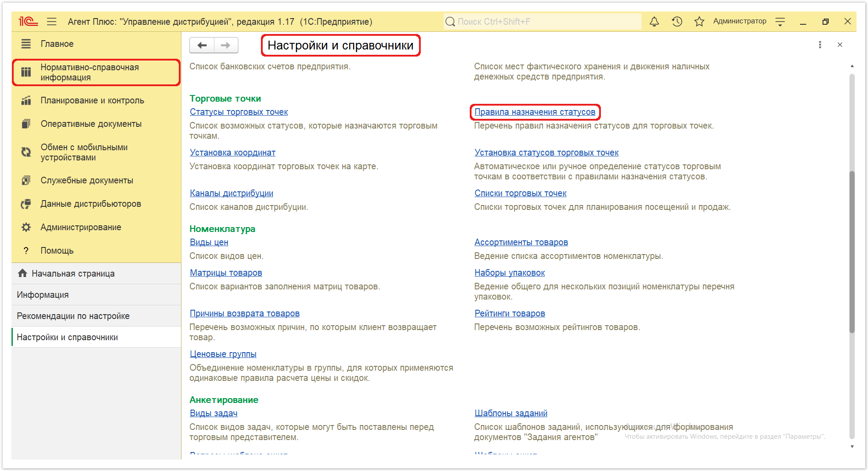Screen dimensions: 868x471
Task: Open Установка координат link
Action: [233, 152]
